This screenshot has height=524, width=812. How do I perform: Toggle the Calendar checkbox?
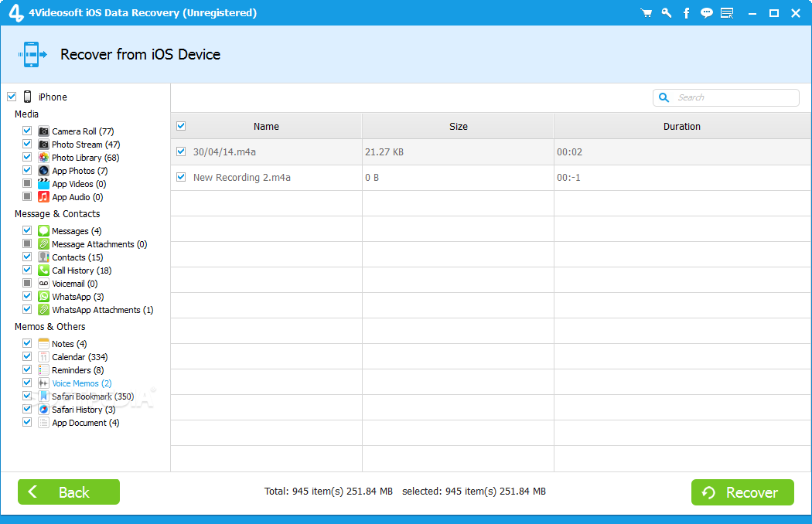tap(27, 357)
